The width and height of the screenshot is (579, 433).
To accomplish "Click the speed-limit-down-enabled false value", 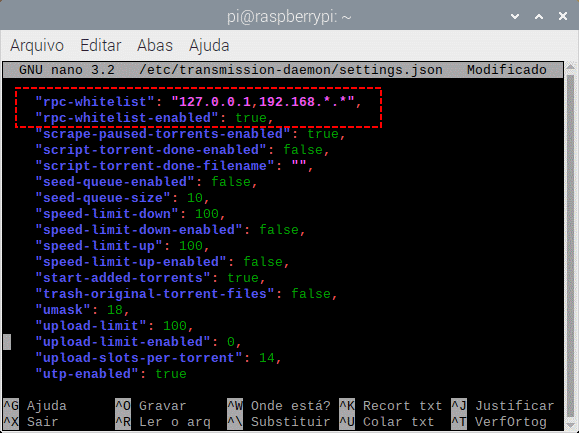I will (x=279, y=230).
